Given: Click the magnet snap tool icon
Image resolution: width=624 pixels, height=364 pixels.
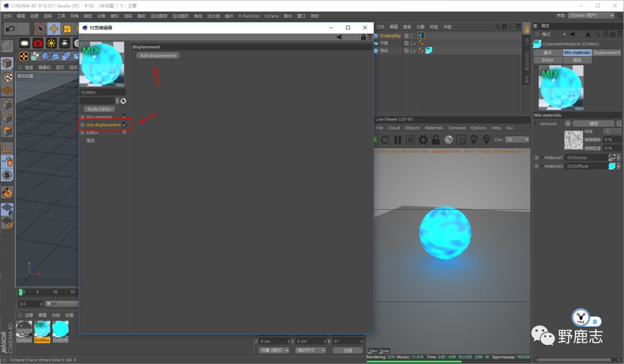Looking at the screenshot, I should 7,192.
